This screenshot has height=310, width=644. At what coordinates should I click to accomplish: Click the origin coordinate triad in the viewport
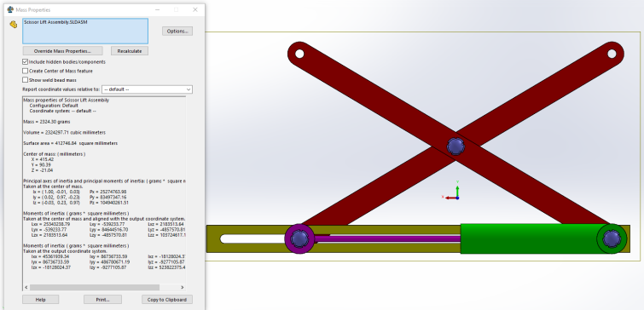click(452, 191)
